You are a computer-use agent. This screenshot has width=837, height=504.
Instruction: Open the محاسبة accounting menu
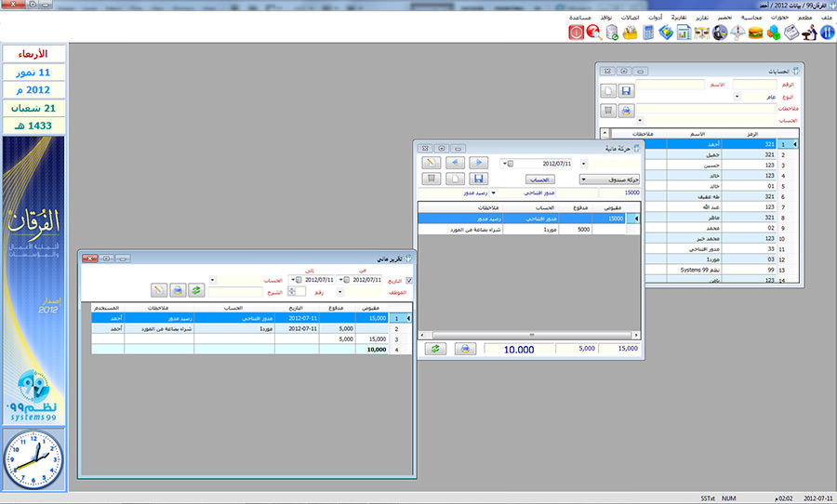point(751,18)
